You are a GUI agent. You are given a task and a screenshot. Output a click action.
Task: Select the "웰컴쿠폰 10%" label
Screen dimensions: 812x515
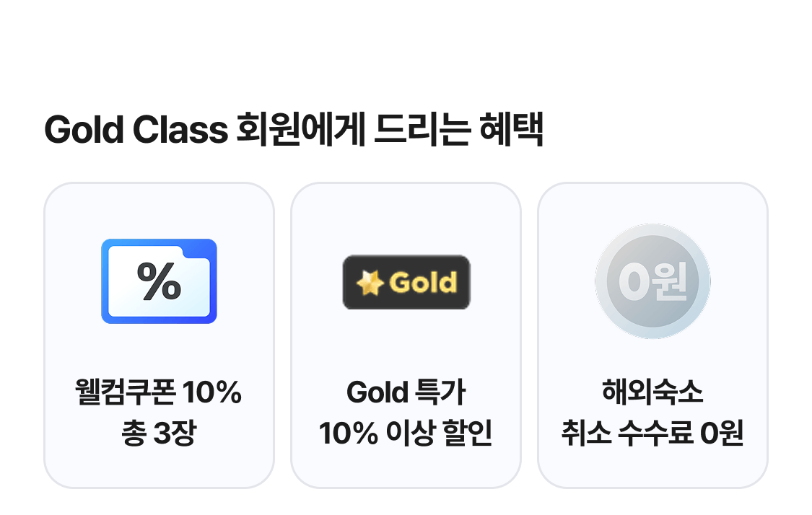(x=158, y=393)
